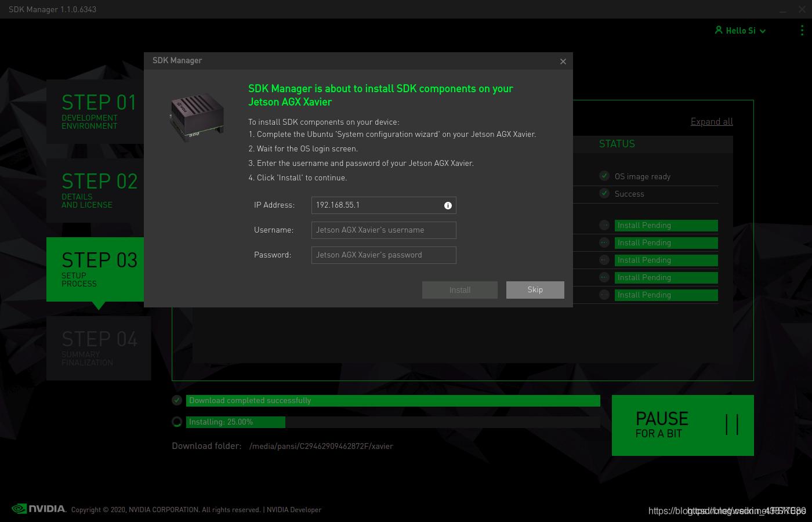812x522 pixels.
Task: Close the SDK Manager main window
Action: (x=802, y=9)
